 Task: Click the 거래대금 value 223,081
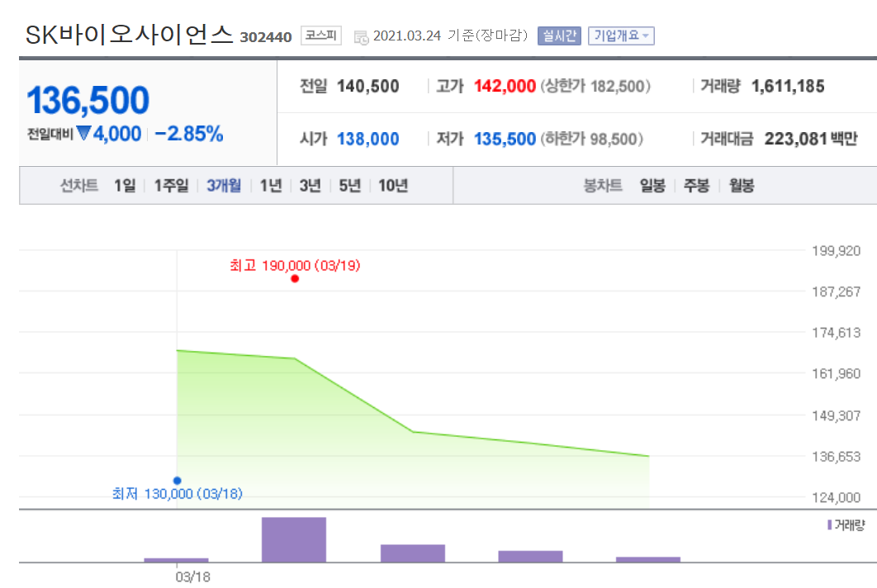[x=796, y=139]
